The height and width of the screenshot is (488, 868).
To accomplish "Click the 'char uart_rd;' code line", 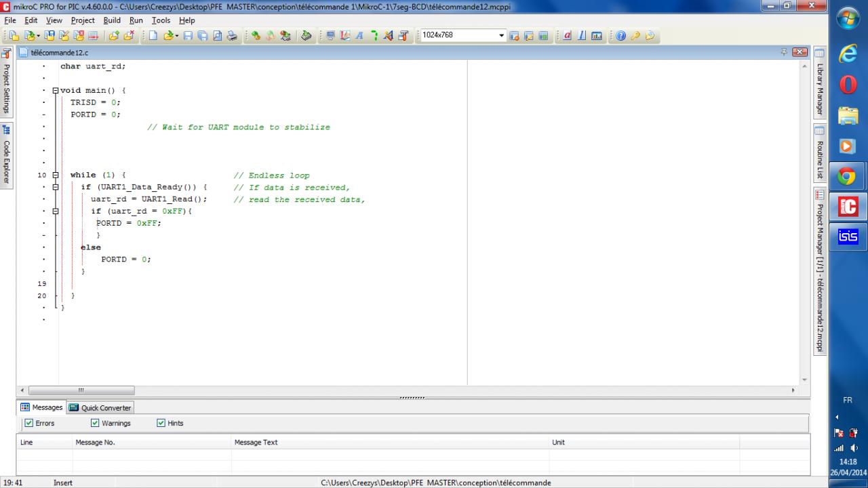I will pos(93,66).
